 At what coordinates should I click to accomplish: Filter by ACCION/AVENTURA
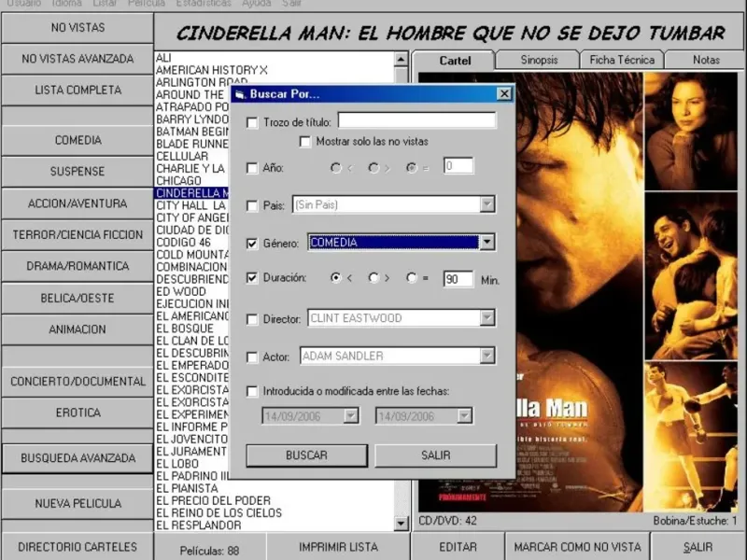78,203
